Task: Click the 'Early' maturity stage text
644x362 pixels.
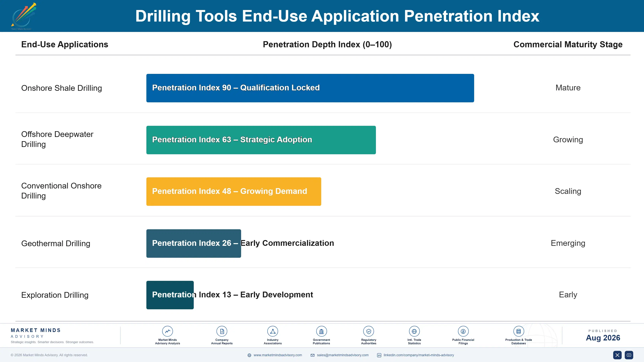Action: (x=568, y=295)
